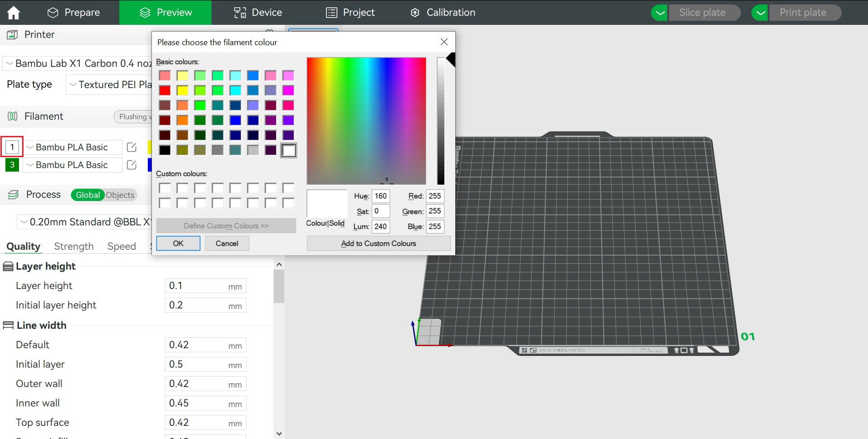Go to the home screen icon

14,13
